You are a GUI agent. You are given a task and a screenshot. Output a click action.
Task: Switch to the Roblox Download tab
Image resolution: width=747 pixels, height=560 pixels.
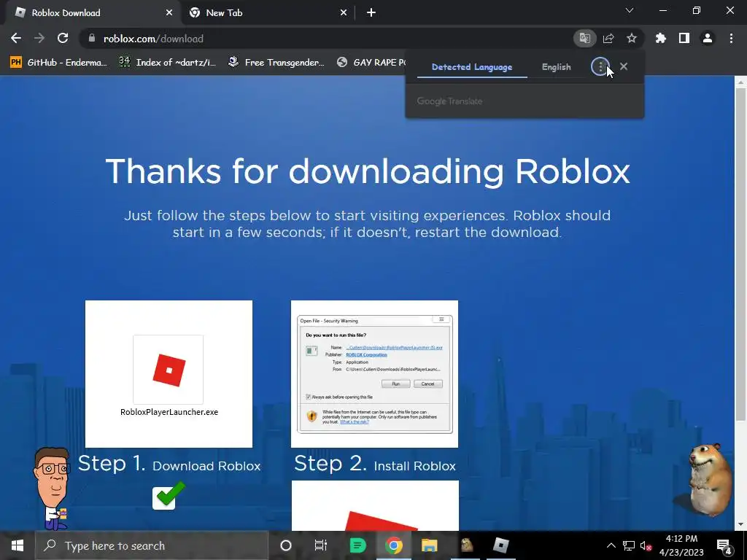pyautogui.click(x=90, y=13)
